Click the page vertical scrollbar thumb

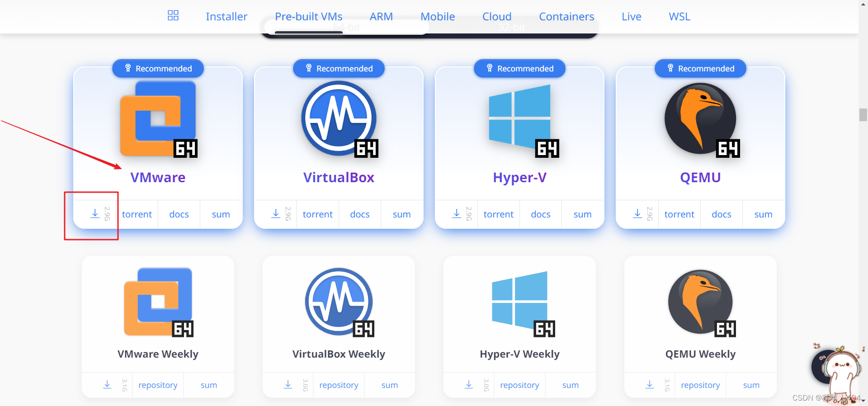point(863,114)
